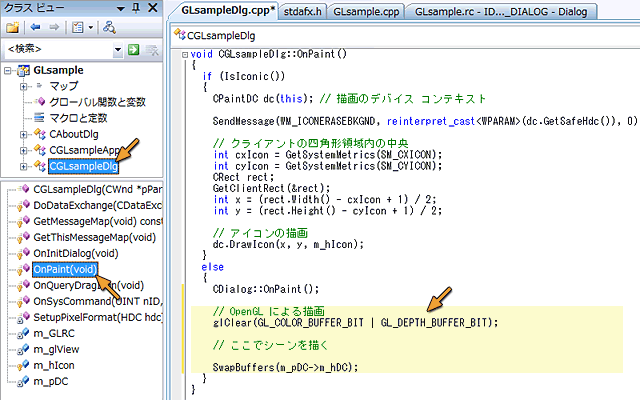The height and width of the screenshot is (400, 640).
Task: Click the class hierarchy search icon
Action: tap(109, 27)
